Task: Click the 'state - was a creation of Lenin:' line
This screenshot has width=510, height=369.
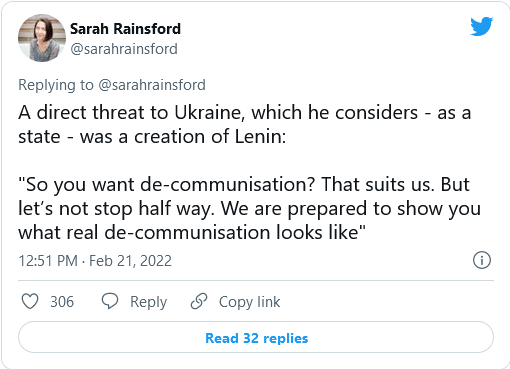Action: click(152, 137)
